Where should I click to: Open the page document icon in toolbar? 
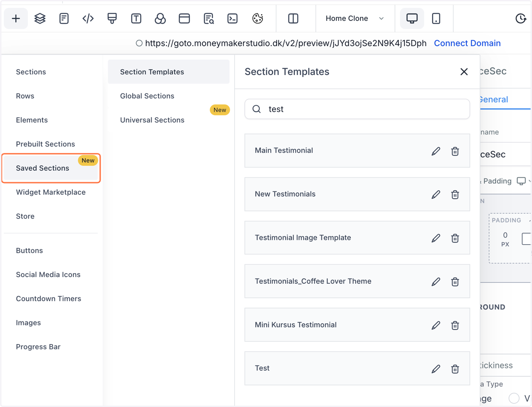coord(64,18)
